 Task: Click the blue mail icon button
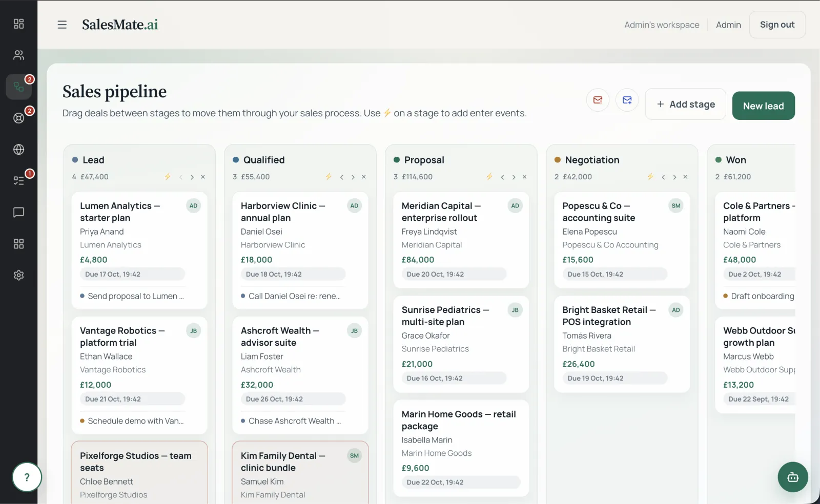pyautogui.click(x=627, y=100)
